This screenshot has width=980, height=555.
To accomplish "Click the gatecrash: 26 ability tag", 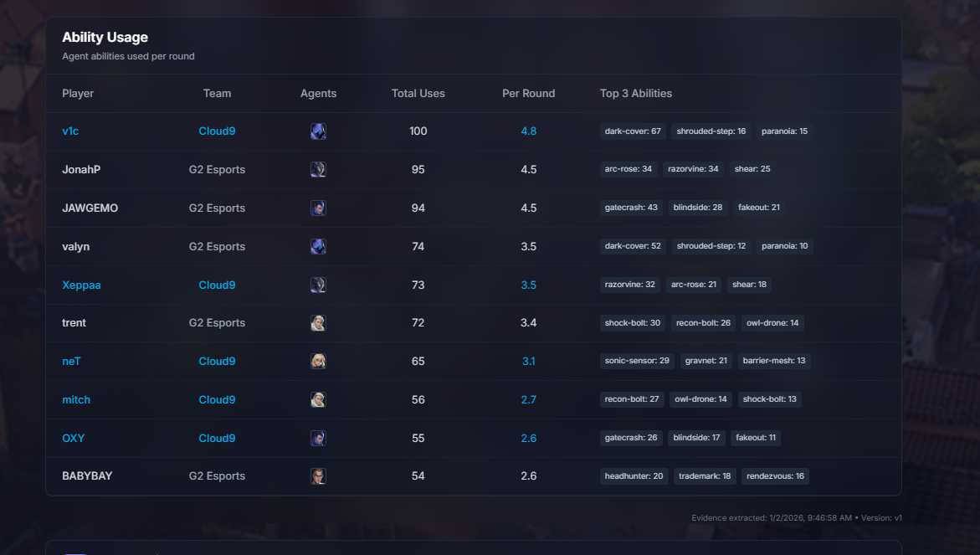I will point(631,438).
